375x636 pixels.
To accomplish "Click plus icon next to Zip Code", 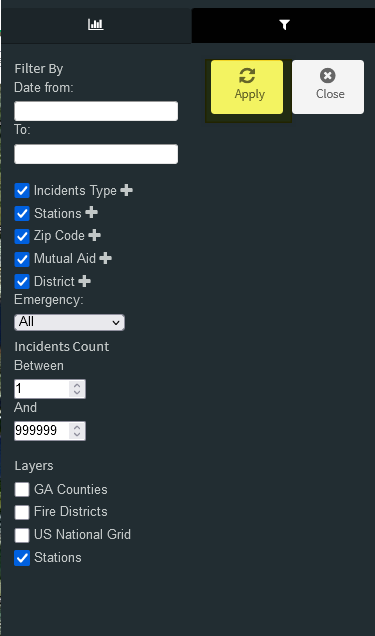I will 94,235.
